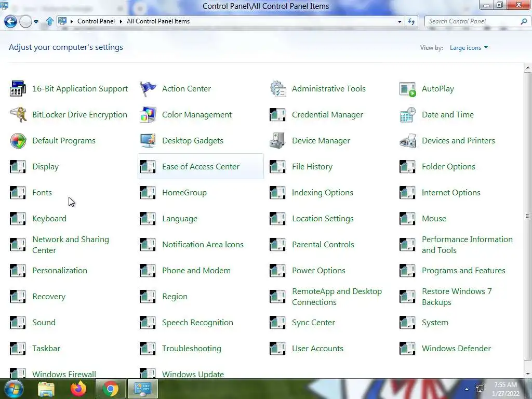Expand the arrow before the Control Panel breadcrumb
The height and width of the screenshot is (399, 532).
[x=72, y=21]
